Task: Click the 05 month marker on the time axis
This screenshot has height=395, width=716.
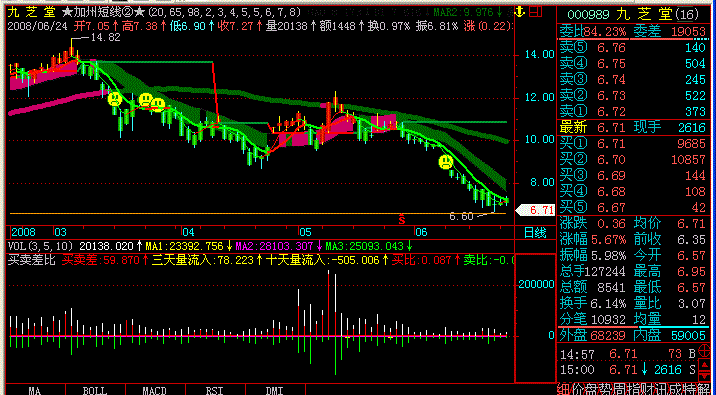Action: pyautogui.click(x=305, y=232)
